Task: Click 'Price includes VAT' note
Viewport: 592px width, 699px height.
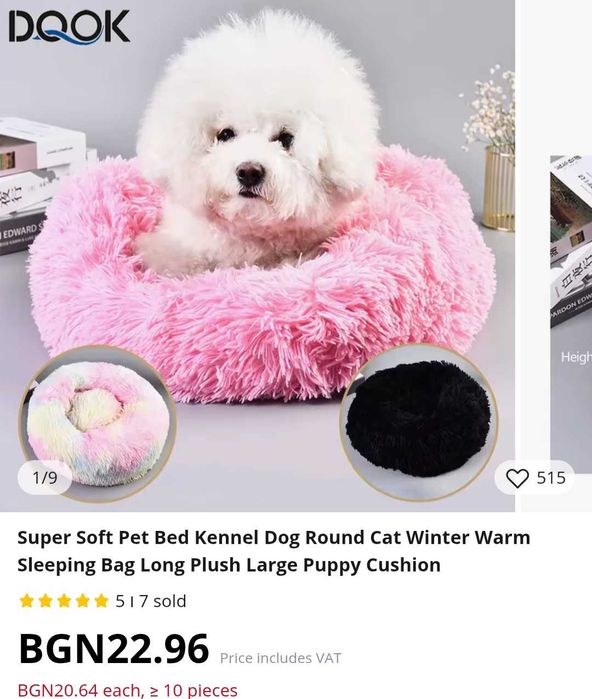Action: [x=280, y=658]
